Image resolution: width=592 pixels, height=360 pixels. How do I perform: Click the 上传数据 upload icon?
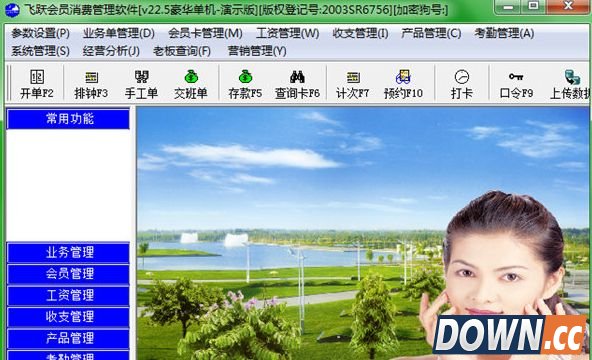[x=572, y=77]
